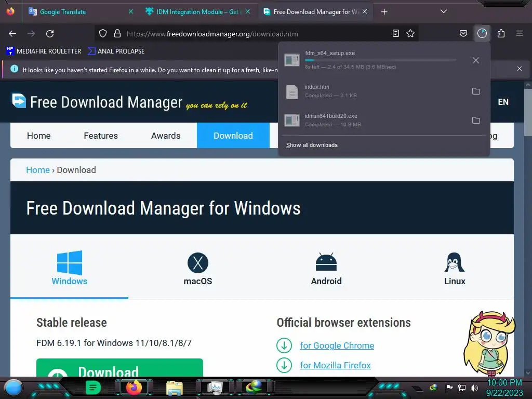Viewport: 532px width, 399px height.
Task: Click the site security padlock icon
Action: (117, 34)
